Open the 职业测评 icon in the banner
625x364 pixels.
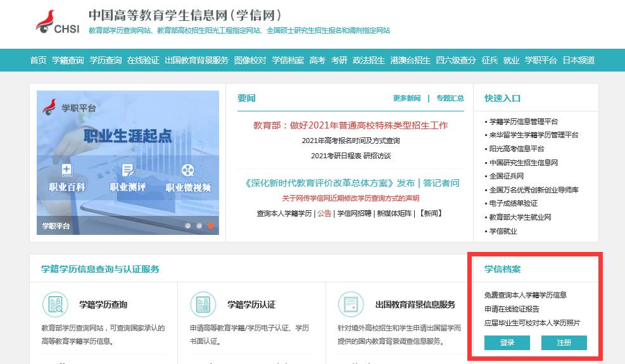[127, 170]
